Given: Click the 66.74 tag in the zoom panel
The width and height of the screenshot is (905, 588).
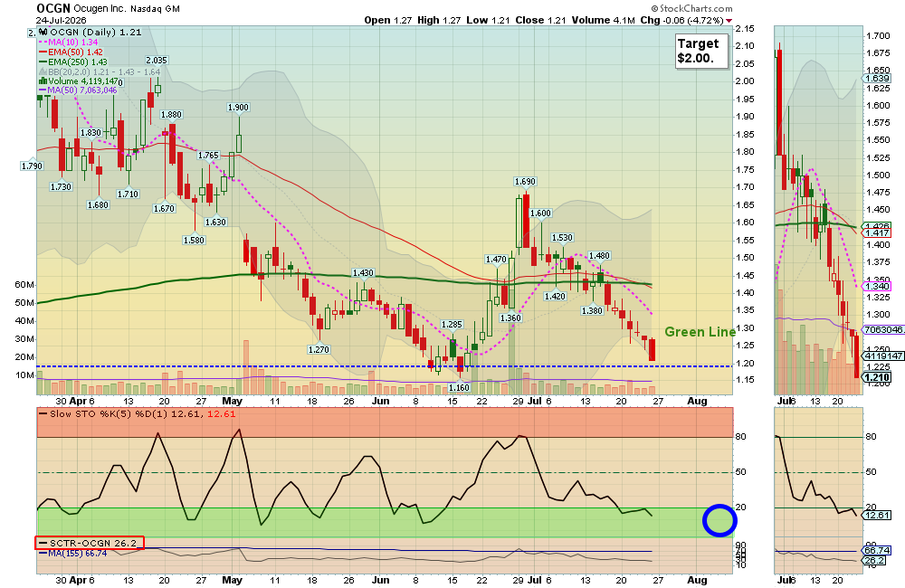Looking at the screenshot, I should [878, 551].
